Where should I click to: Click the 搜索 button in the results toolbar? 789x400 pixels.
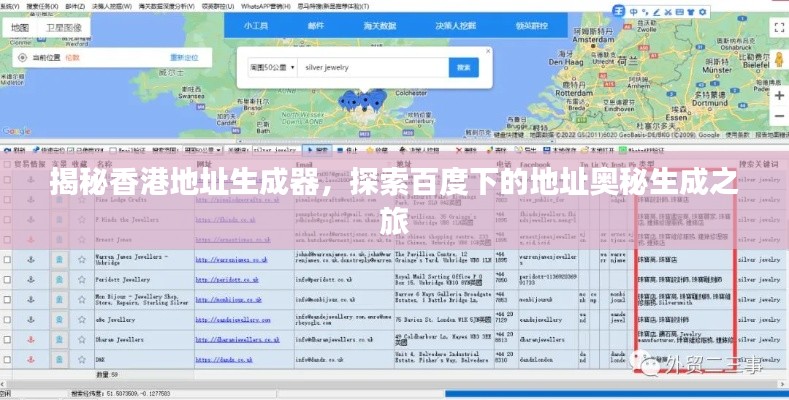coord(317,150)
